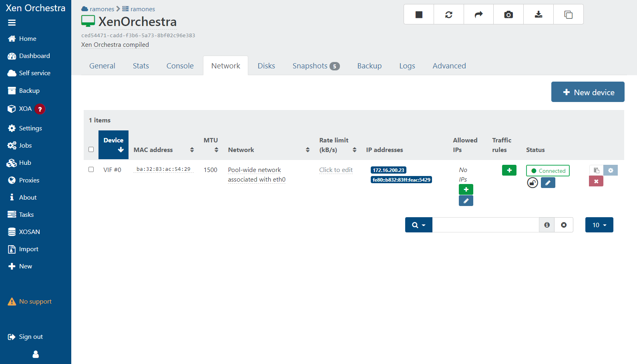Image resolution: width=637 pixels, height=364 pixels.
Task: Open ramones host breadcrumb link
Action: coord(139,9)
